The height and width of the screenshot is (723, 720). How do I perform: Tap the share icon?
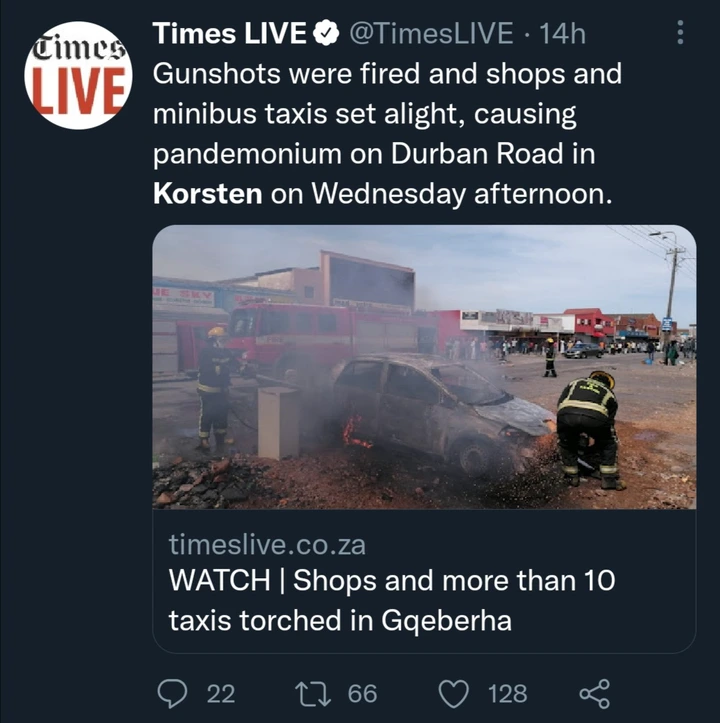tap(595, 693)
